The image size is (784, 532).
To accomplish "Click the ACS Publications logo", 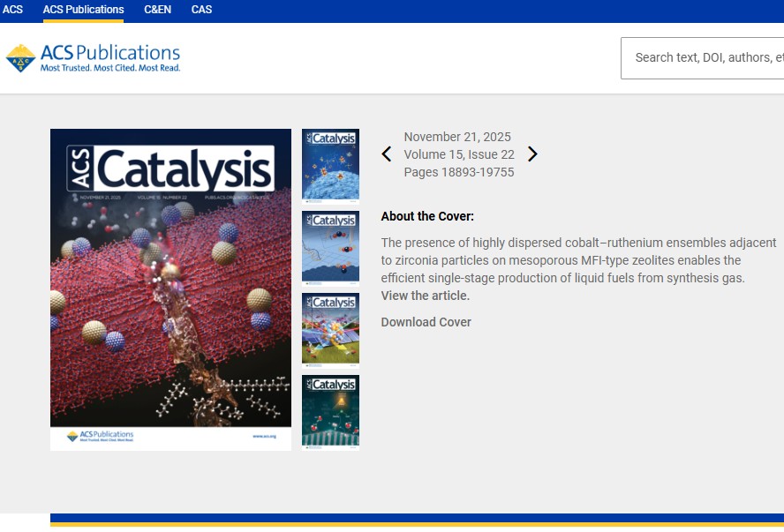I will pyautogui.click(x=93, y=58).
